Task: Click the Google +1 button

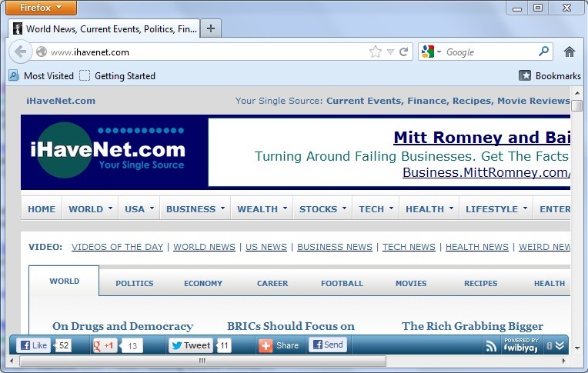Action: 105,345
